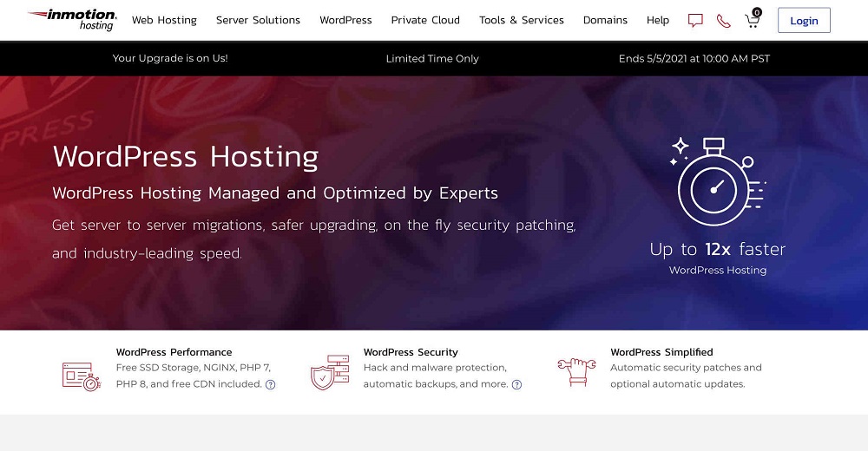
Task: Open the live chat icon
Action: click(x=695, y=20)
